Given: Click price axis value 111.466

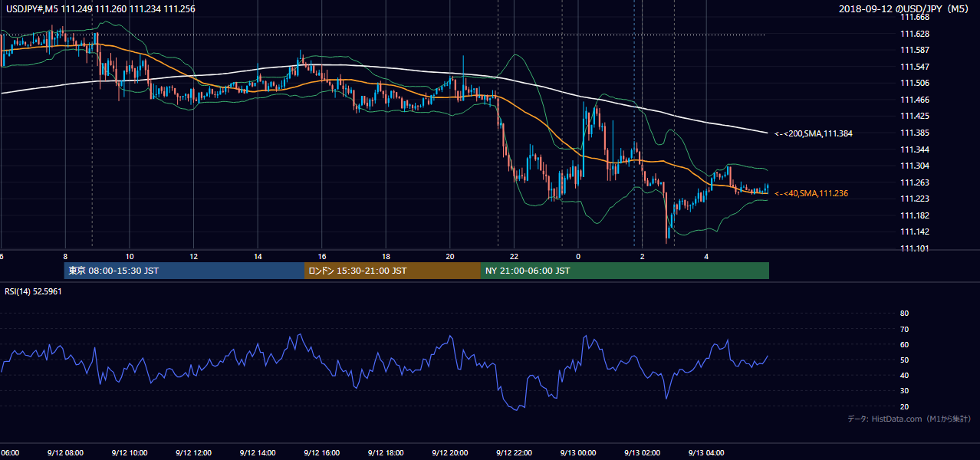Looking at the screenshot, I should pos(915,100).
